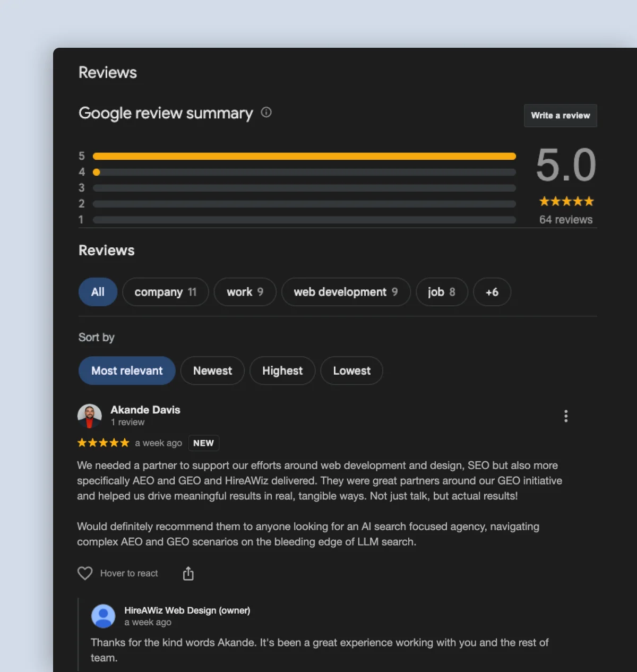The image size is (637, 672).
Task: Filter reviews by job keyword
Action: click(x=442, y=292)
